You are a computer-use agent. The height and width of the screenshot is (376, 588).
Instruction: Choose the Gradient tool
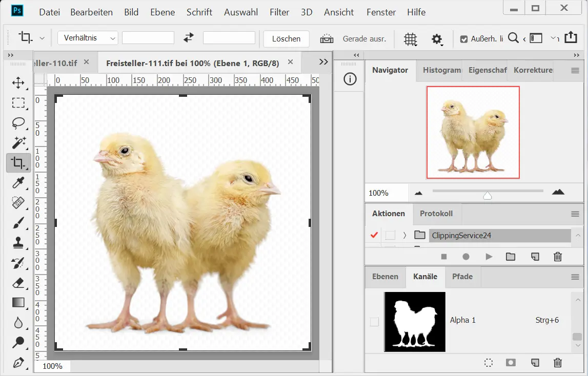click(18, 302)
